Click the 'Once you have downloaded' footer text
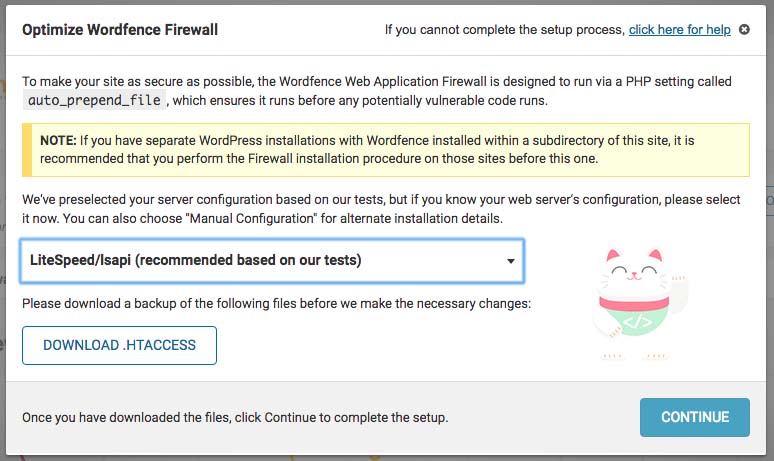 click(x=235, y=418)
